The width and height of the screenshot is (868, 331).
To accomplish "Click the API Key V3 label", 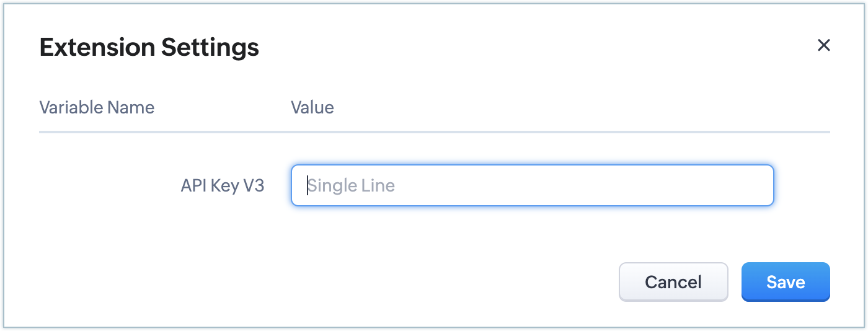I will pyautogui.click(x=223, y=185).
